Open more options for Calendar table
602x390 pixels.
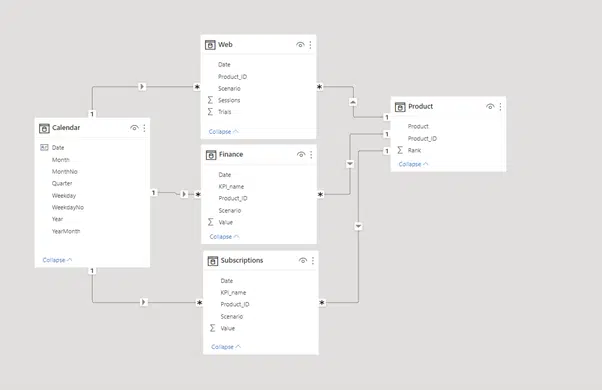144,128
